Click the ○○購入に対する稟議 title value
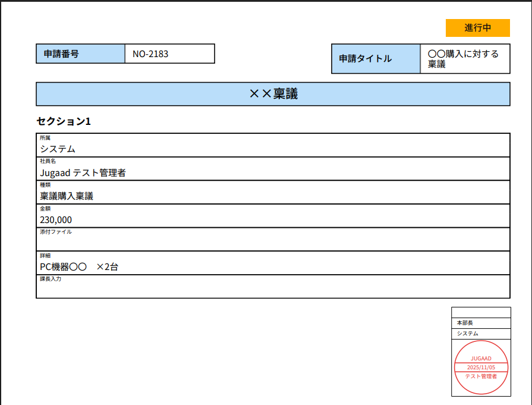This screenshot has width=532, height=405. [464, 59]
